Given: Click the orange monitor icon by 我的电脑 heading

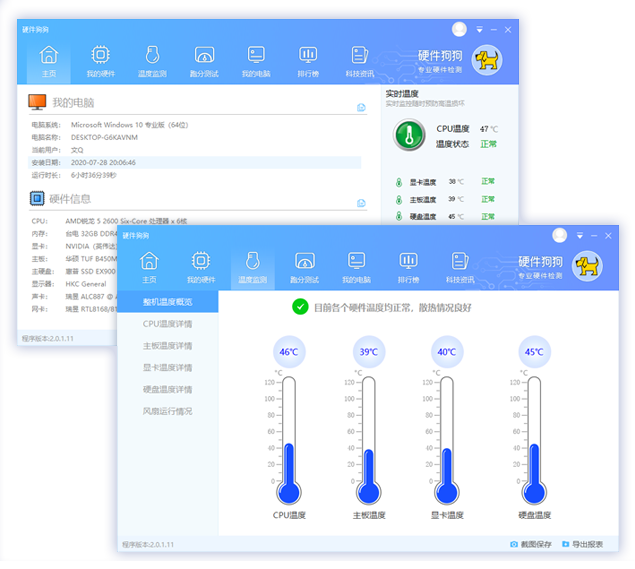Looking at the screenshot, I should point(37,102).
